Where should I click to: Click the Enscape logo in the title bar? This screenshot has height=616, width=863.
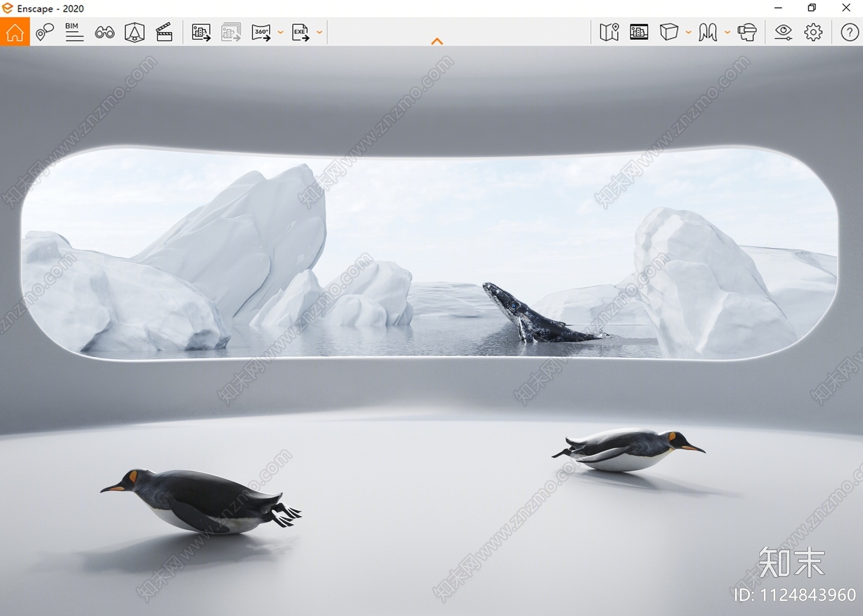pyautogui.click(x=8, y=8)
